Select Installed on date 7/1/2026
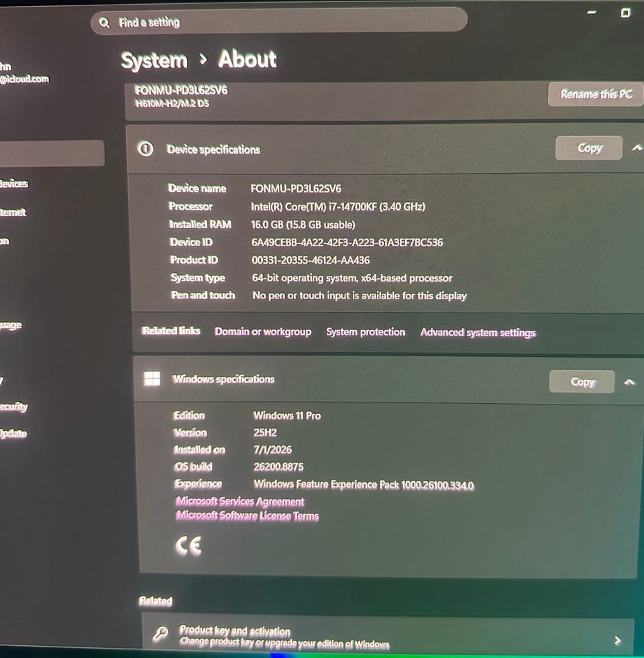 point(272,449)
